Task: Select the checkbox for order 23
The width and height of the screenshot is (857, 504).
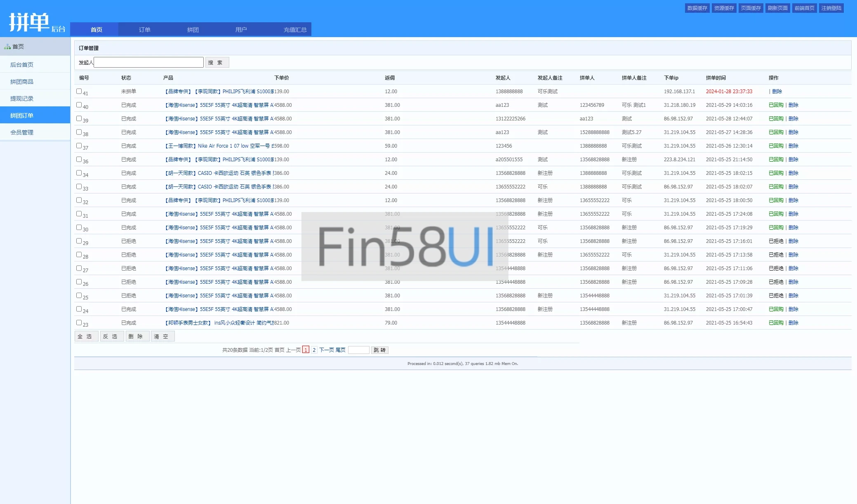Action: click(x=79, y=323)
